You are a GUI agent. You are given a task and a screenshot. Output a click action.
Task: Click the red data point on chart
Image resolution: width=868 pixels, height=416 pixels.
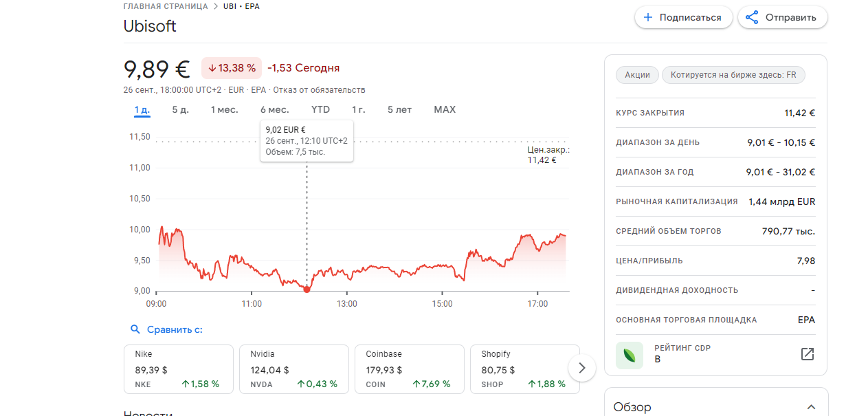pos(307,289)
